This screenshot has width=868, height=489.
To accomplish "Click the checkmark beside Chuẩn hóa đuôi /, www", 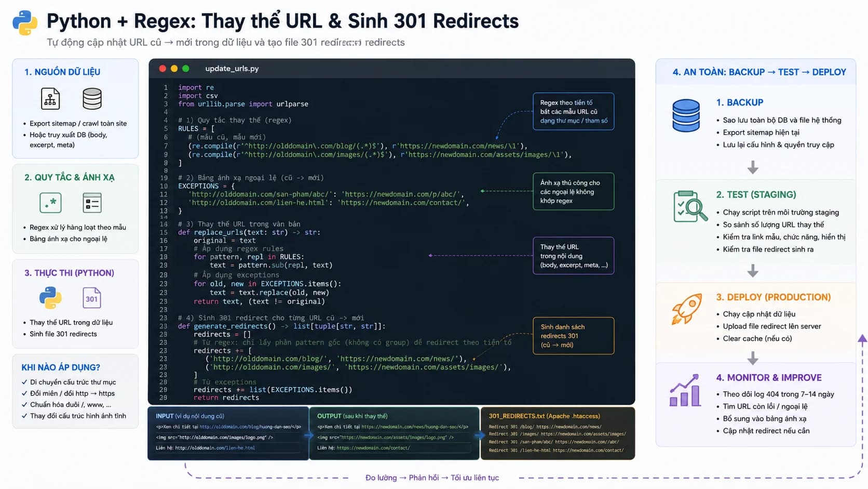I will pyautogui.click(x=24, y=405).
